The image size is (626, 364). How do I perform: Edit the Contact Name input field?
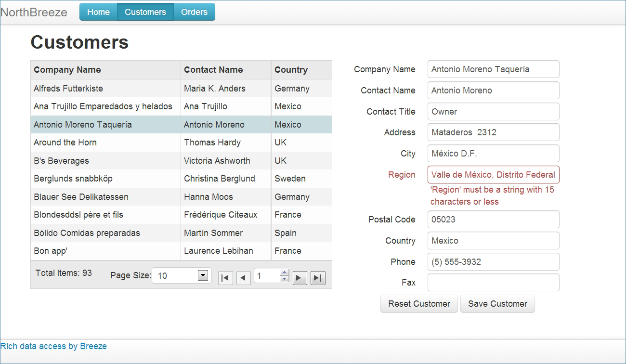pyautogui.click(x=493, y=90)
